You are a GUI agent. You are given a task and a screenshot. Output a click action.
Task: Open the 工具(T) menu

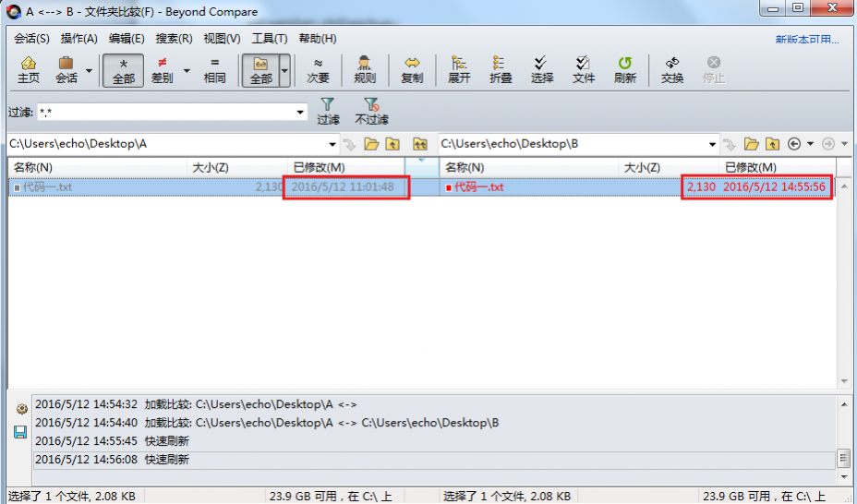coord(269,39)
